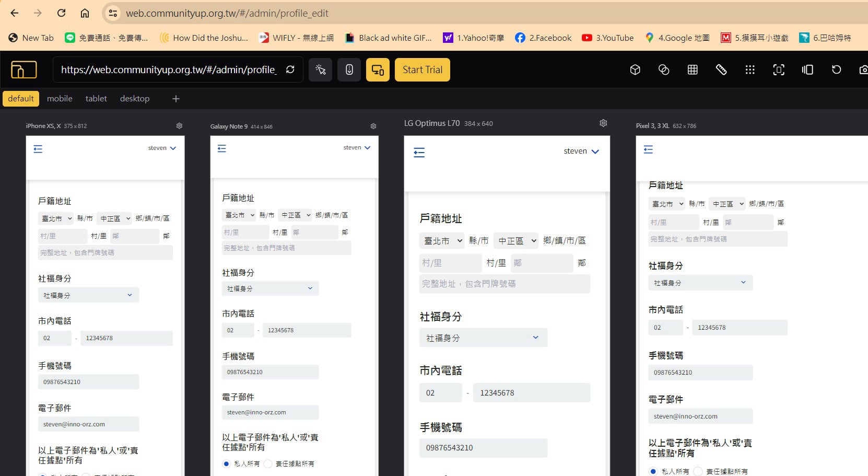Toggle sidebar menu in Pixel 3 preview
Image resolution: width=868 pixels, height=476 pixels.
point(649,150)
